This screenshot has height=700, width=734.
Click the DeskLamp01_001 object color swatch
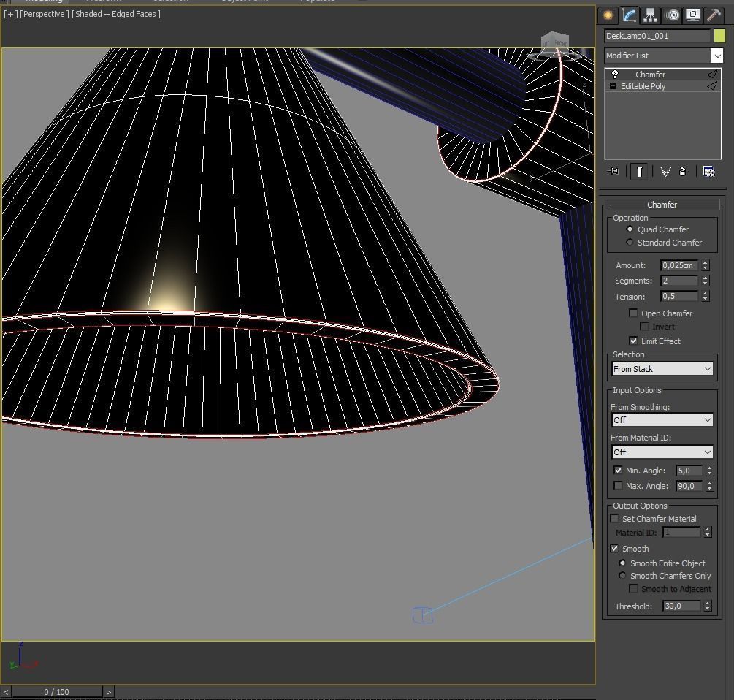[719, 36]
